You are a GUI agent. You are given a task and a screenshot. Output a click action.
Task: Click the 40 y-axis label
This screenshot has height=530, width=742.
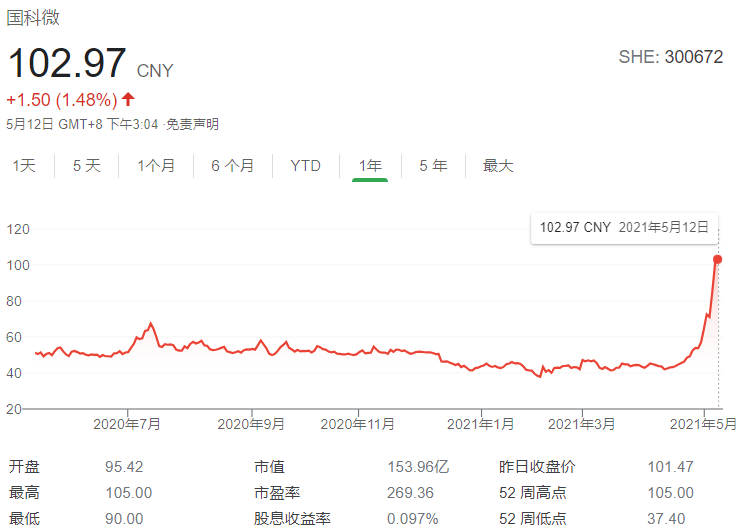click(14, 373)
